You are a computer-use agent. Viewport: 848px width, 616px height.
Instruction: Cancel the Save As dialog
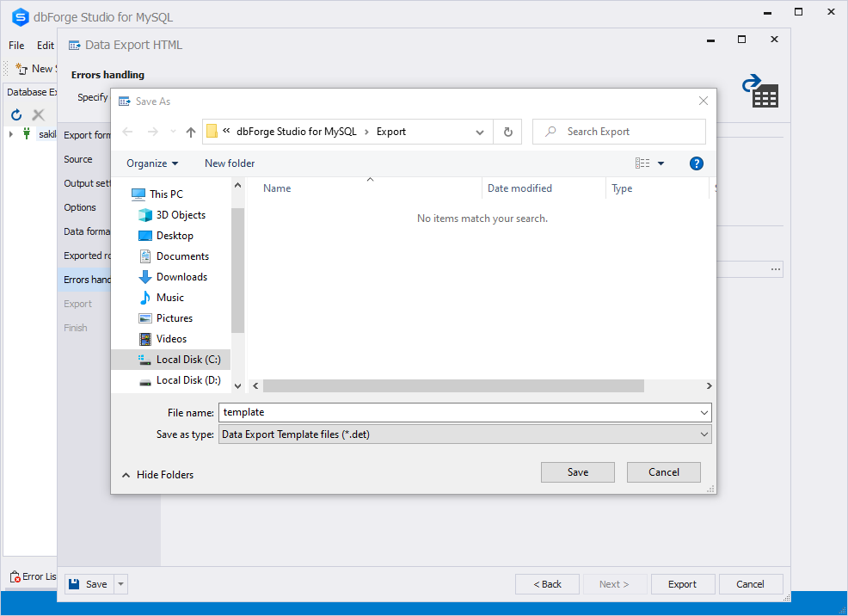(664, 472)
